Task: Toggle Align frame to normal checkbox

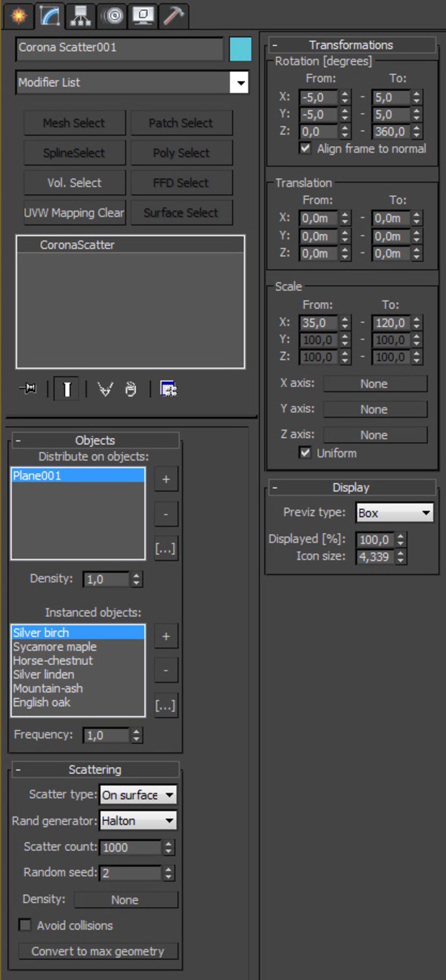Action: click(305, 148)
